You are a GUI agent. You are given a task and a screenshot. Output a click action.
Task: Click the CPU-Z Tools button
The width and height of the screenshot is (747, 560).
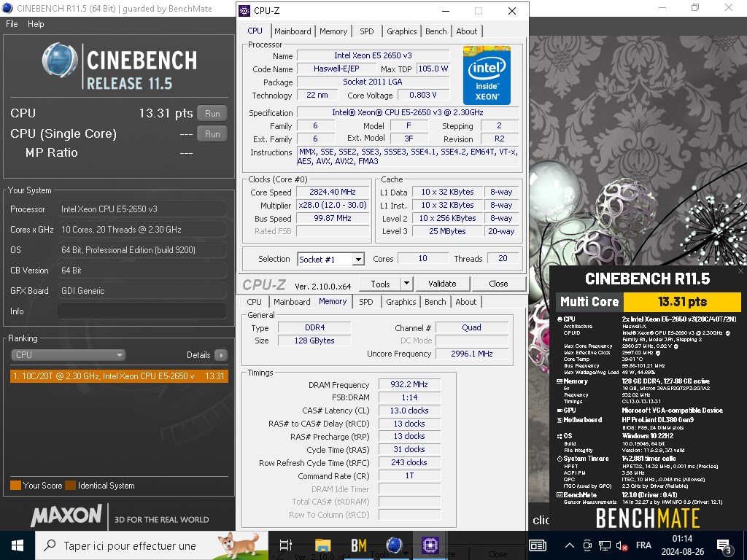coord(380,284)
